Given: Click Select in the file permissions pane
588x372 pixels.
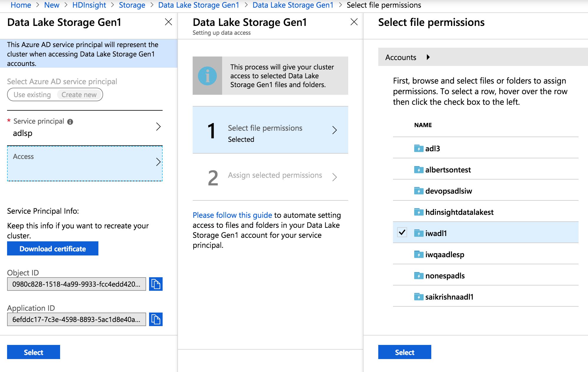Looking at the screenshot, I should pos(405,352).
